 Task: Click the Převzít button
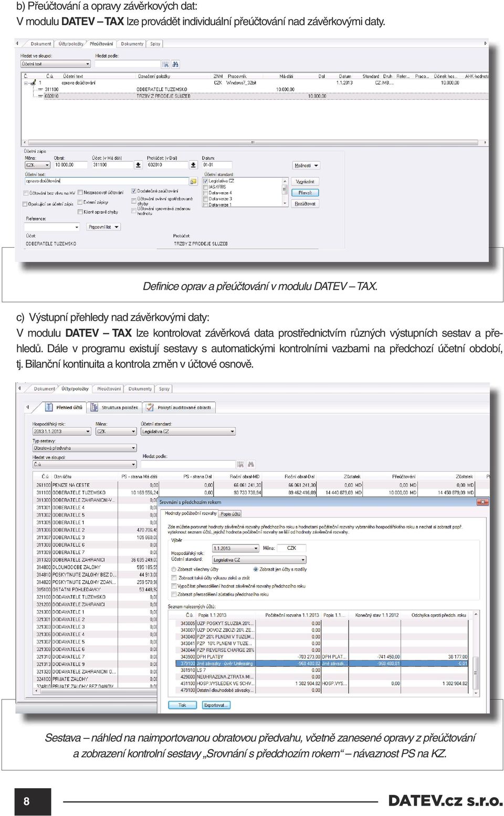coord(306,193)
